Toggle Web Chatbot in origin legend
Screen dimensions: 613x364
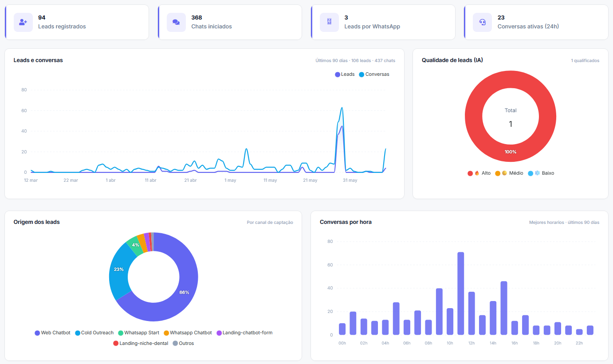point(52,333)
